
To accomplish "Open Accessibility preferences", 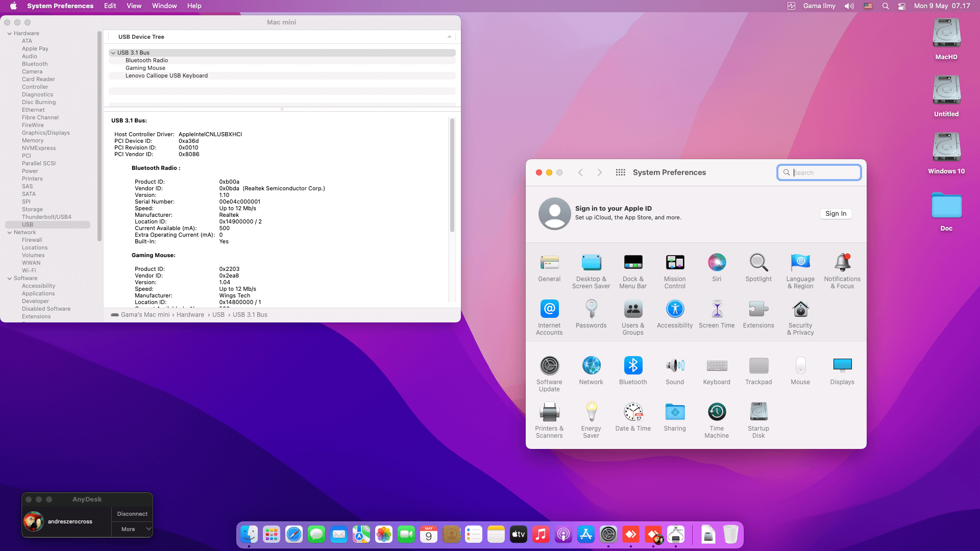I will coord(675,314).
